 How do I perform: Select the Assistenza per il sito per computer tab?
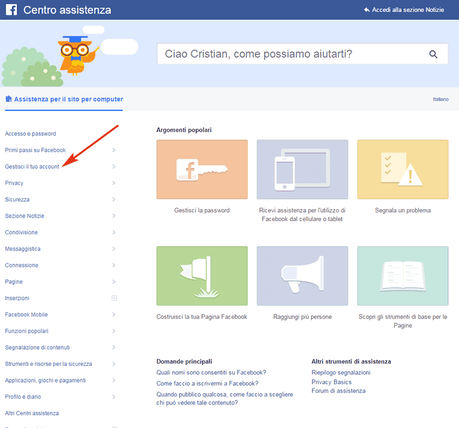(64, 99)
